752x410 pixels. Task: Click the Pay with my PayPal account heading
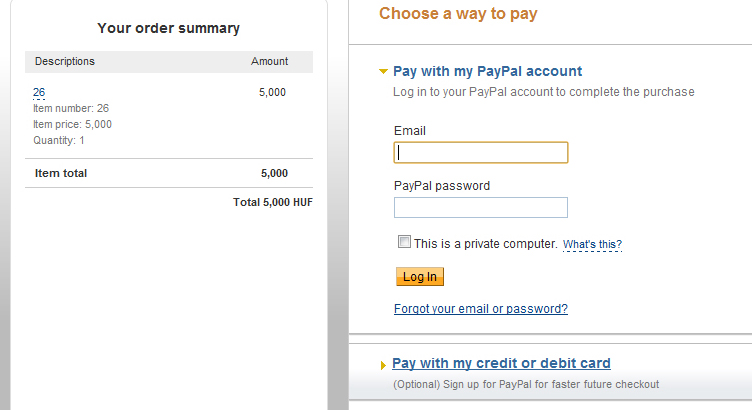[487, 71]
